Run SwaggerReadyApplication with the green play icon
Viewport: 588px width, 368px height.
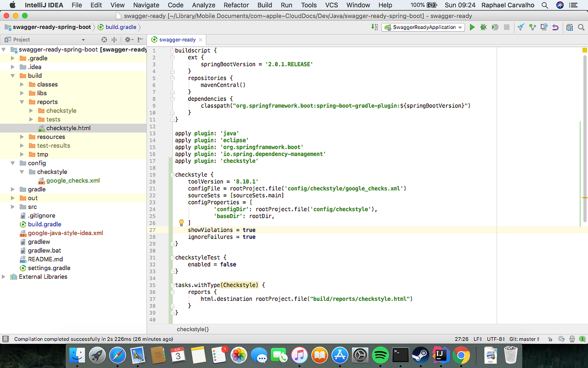tap(472, 28)
